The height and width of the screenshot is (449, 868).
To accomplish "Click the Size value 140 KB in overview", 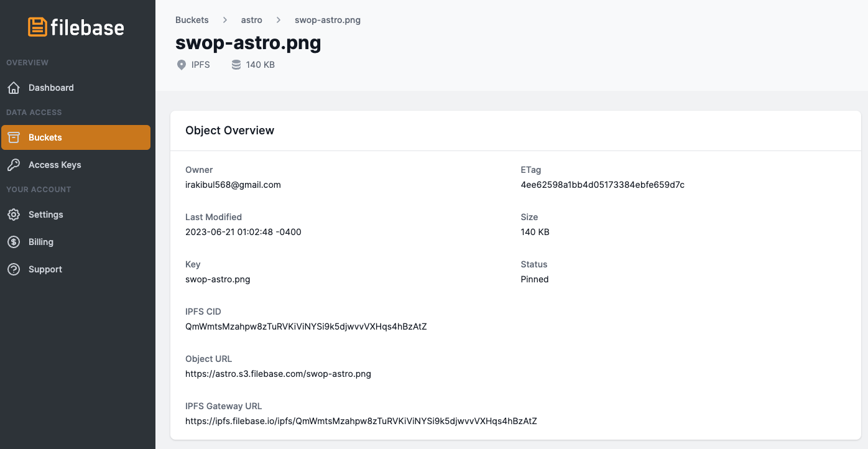I will 535,232.
